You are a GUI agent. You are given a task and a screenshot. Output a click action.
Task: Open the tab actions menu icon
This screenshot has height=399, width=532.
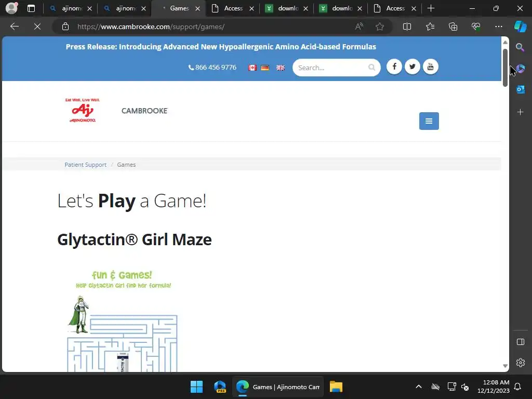coord(31,8)
